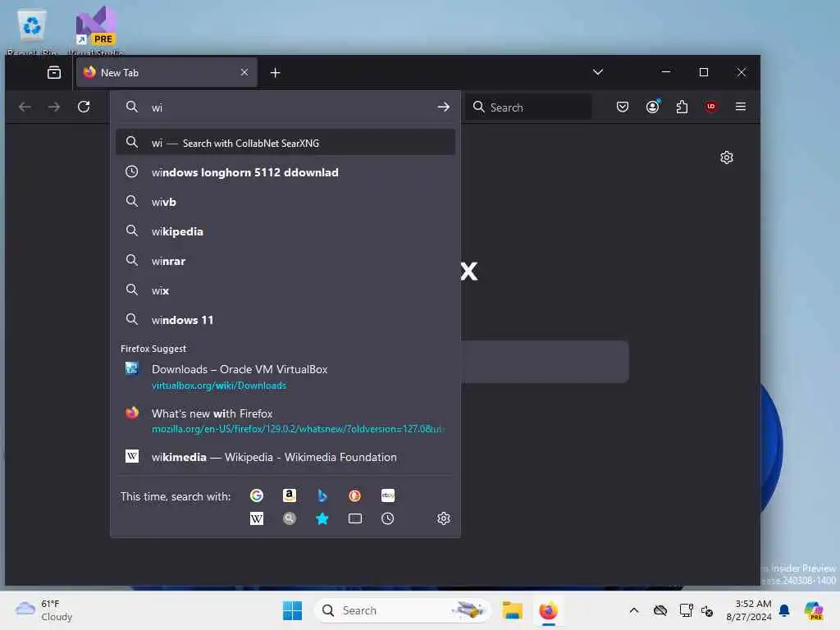Click Firefox icon in taskbar
Viewport: 840px width, 630px height.
(x=549, y=610)
